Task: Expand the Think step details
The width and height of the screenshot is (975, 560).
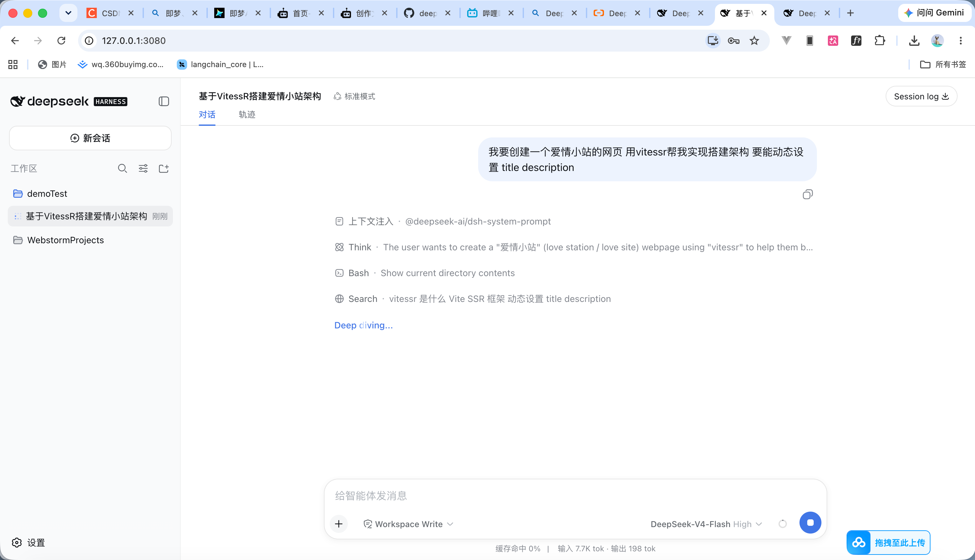Action: (574, 247)
